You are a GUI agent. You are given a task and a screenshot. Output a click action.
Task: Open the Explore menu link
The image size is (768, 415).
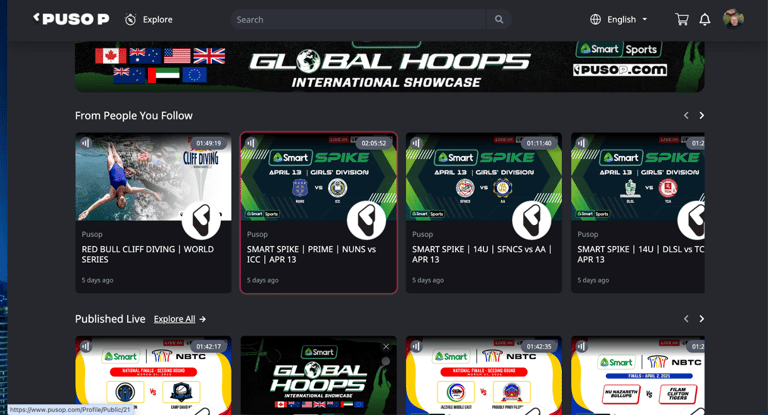tap(158, 20)
